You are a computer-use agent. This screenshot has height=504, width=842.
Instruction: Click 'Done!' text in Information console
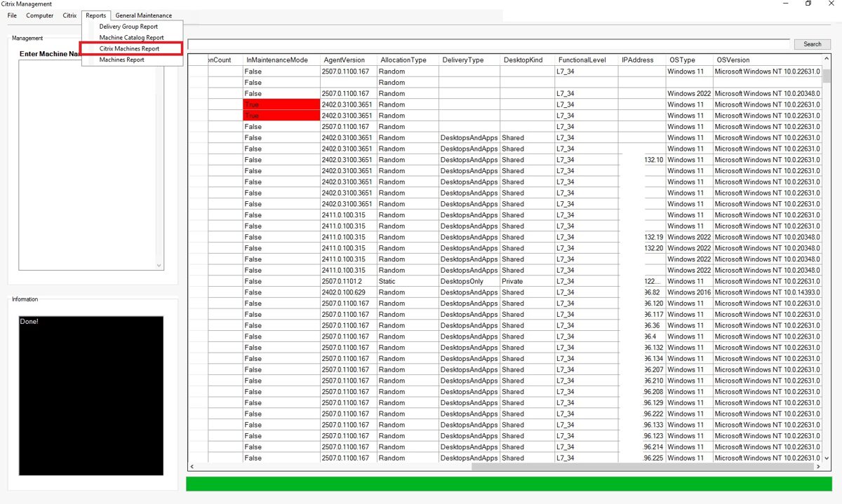[29, 322]
